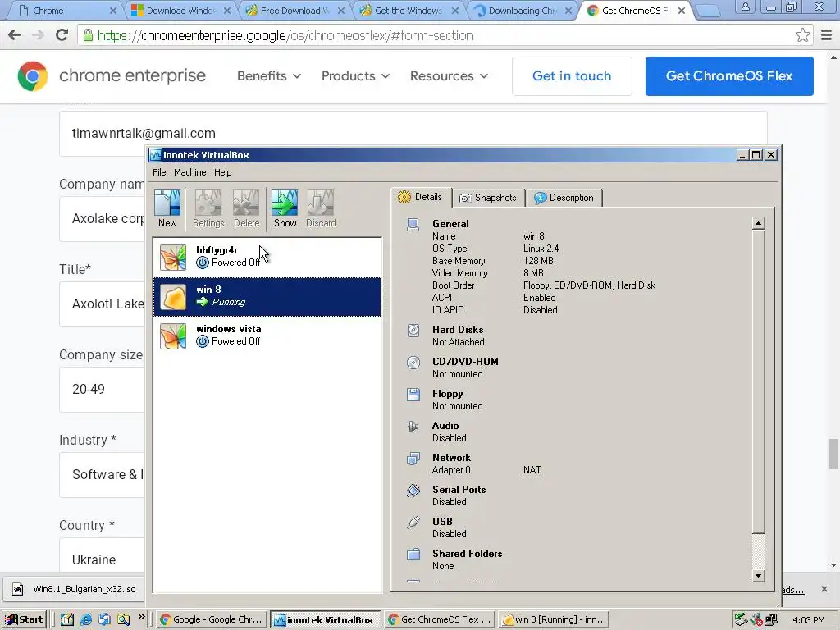Image resolution: width=840 pixels, height=630 pixels.
Task: Click the Get in touch button
Action: pos(572,76)
